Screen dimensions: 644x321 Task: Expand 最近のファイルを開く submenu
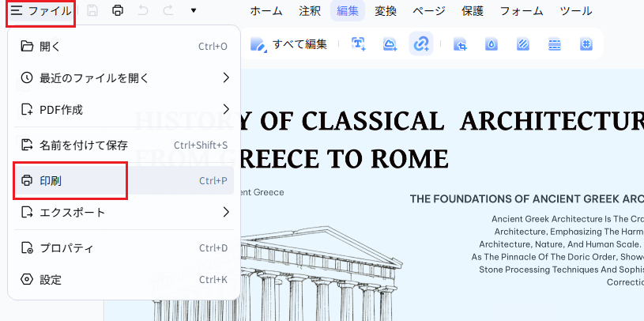coord(124,77)
